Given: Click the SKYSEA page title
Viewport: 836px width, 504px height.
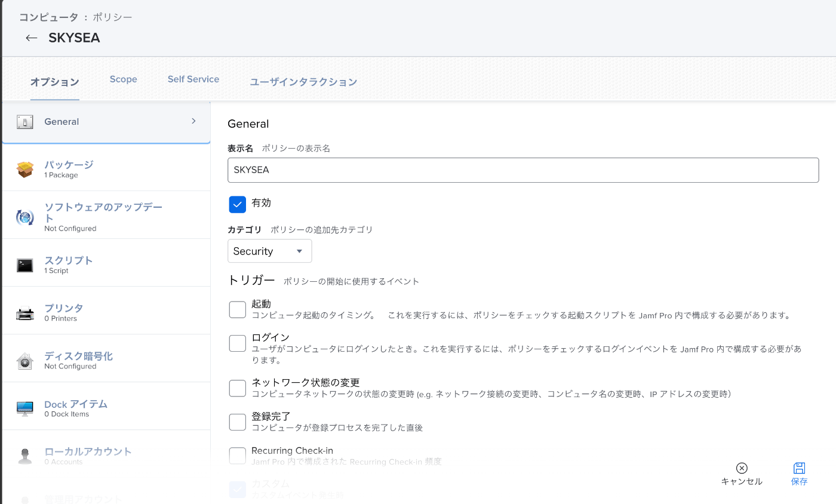Looking at the screenshot, I should pyautogui.click(x=74, y=38).
